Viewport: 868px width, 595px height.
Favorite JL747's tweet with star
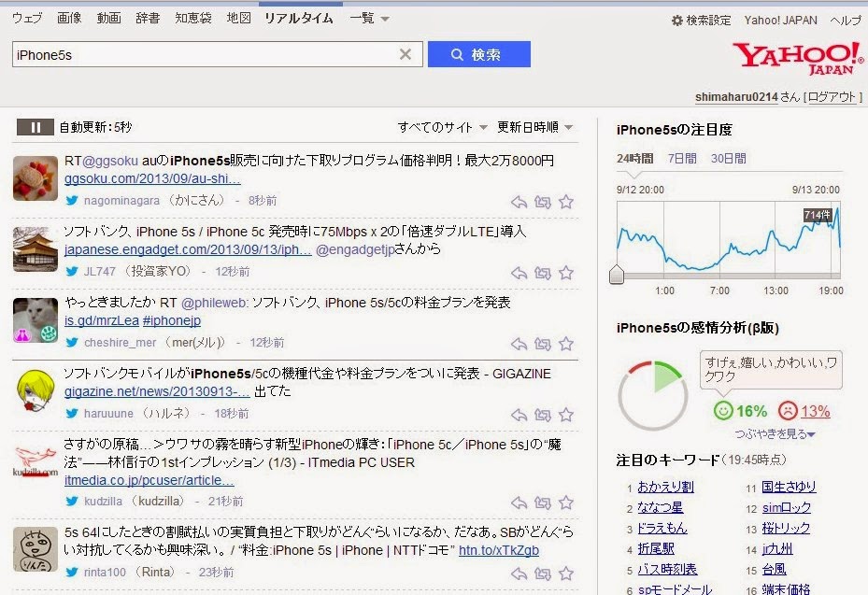click(566, 273)
